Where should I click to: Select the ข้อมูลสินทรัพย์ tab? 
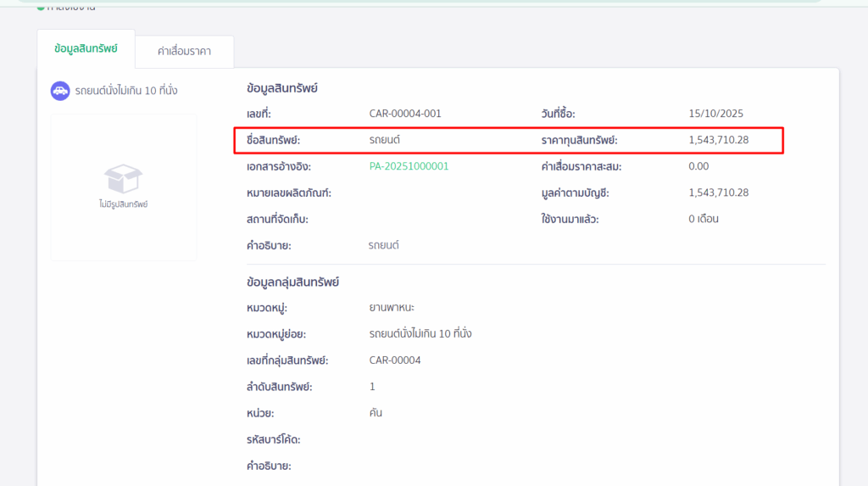[x=86, y=48]
